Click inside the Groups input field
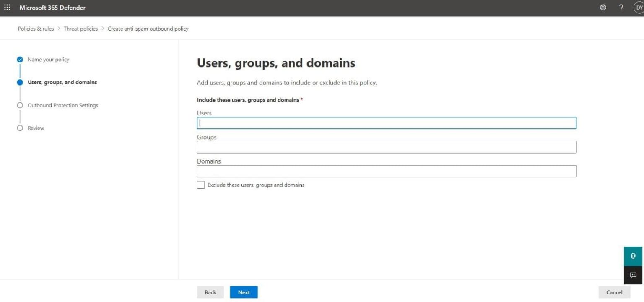Viewport: 644px width, 302px height. tap(387, 147)
